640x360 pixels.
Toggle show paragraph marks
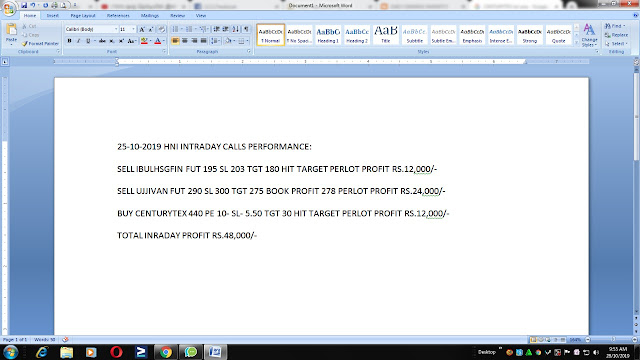[x=246, y=29]
